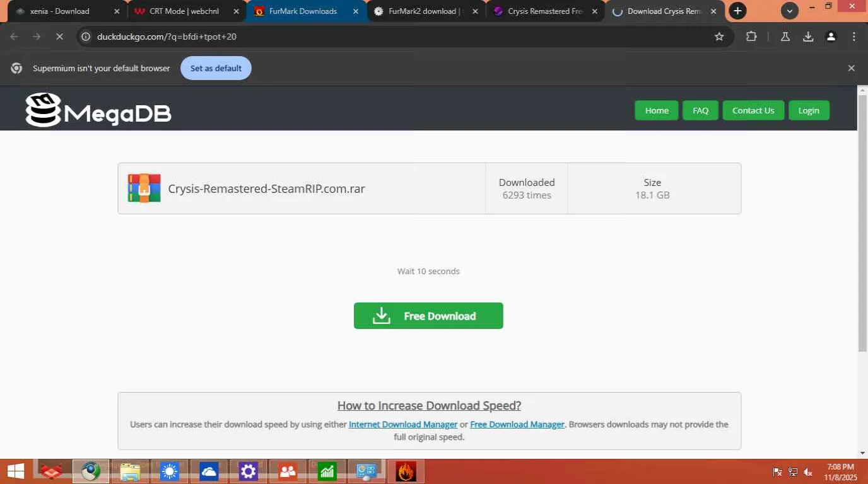Click the Home button on MegaDB
This screenshot has height=484, width=868.
[x=657, y=110]
